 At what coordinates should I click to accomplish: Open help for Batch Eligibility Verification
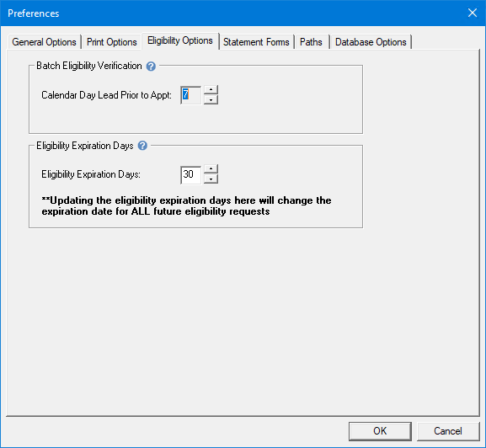pyautogui.click(x=151, y=66)
